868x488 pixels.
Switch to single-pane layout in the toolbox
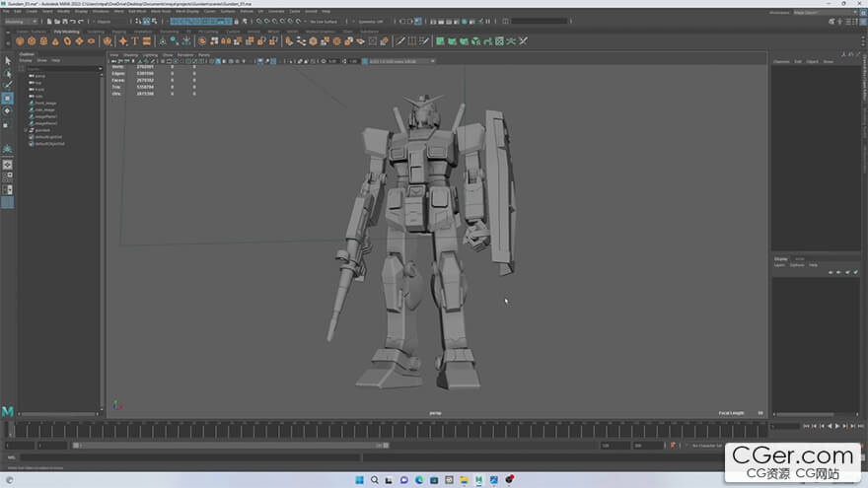coord(8,165)
